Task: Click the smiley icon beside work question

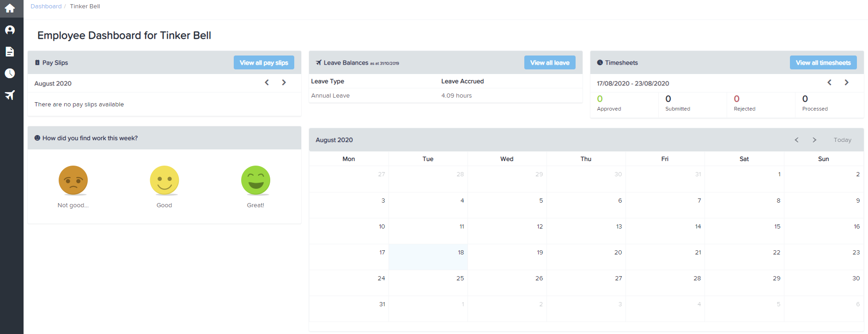Action: (x=37, y=138)
